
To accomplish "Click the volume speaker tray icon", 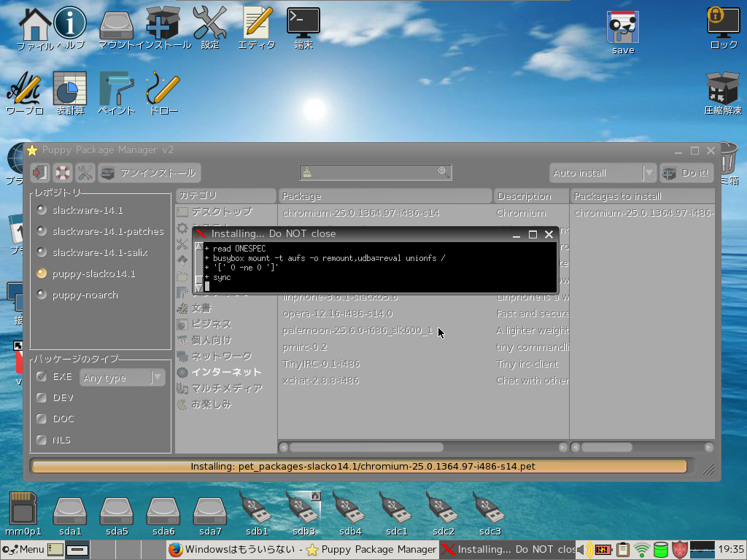I will (x=584, y=550).
